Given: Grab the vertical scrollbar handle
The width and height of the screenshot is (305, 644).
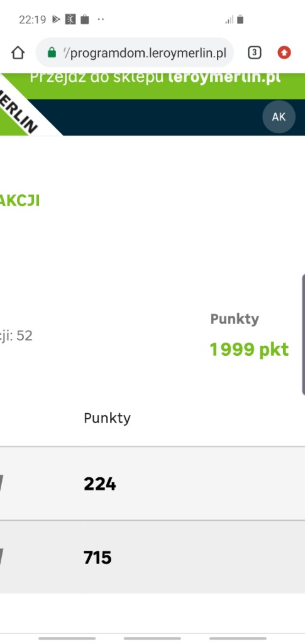Looking at the screenshot, I should pos(303,335).
